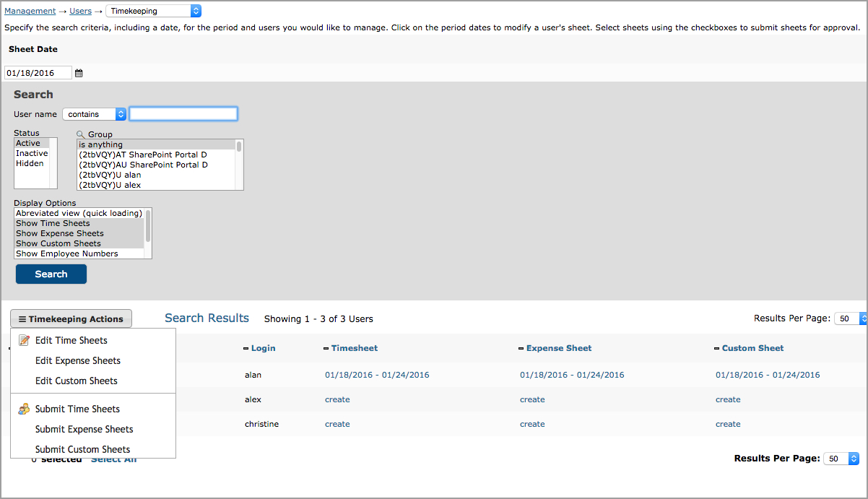868x499 pixels.
Task: Open the User name 'contains' dropdown
Action: 95,114
